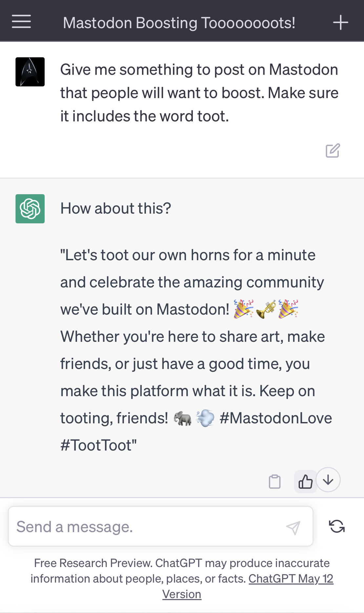Click the ChatGPT logo avatar

point(30,209)
